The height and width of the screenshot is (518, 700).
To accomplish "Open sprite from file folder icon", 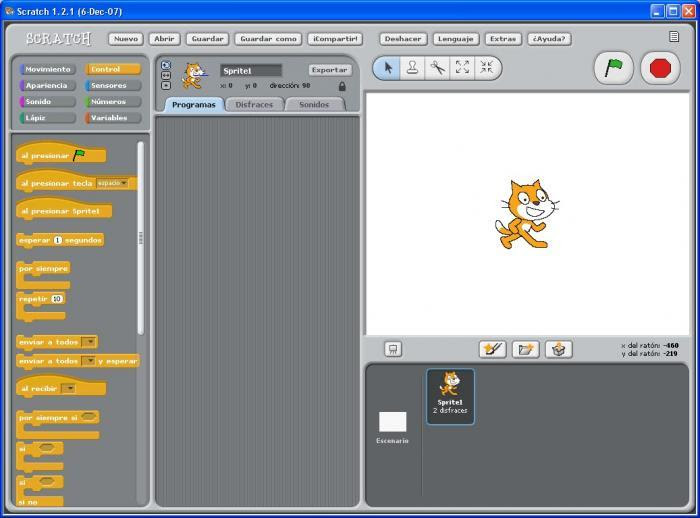I will click(x=525, y=349).
